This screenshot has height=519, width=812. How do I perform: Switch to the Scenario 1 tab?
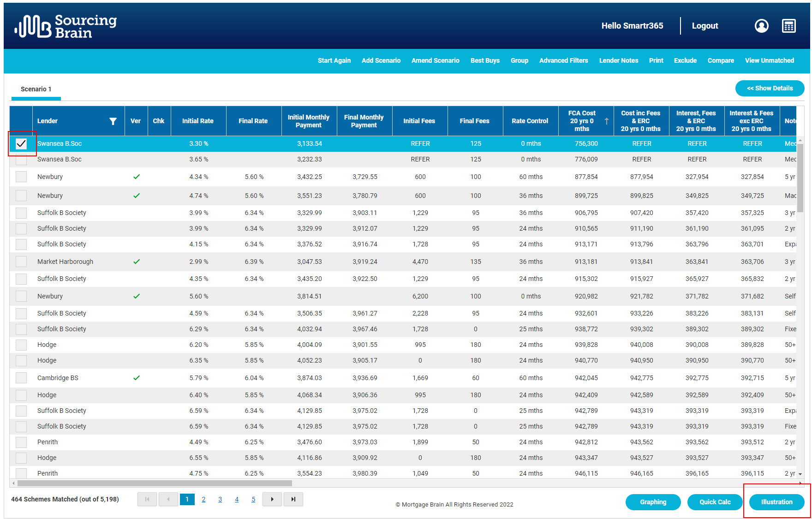pyautogui.click(x=36, y=89)
